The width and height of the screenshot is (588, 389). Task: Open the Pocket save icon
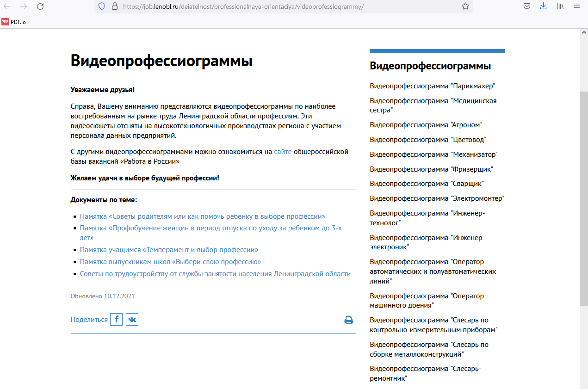[526, 6]
